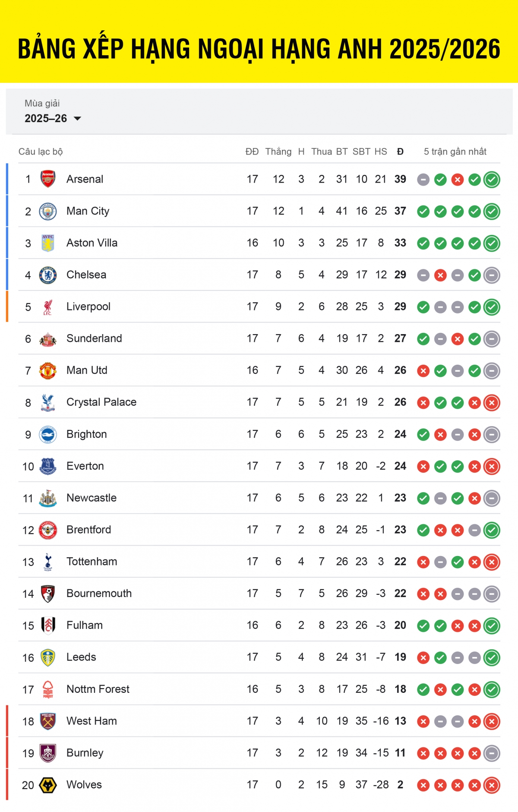Click the Chelsea club crest

[48, 275]
